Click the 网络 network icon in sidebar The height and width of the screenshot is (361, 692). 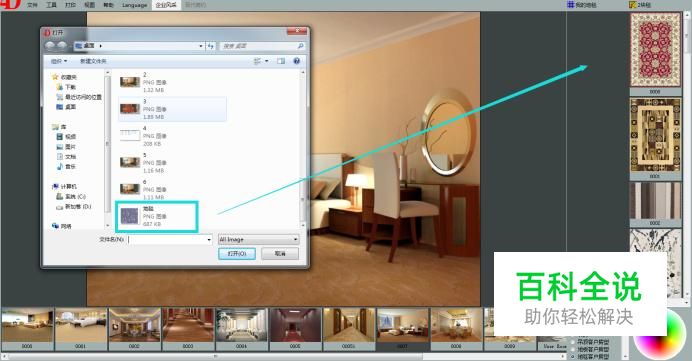coord(55,226)
